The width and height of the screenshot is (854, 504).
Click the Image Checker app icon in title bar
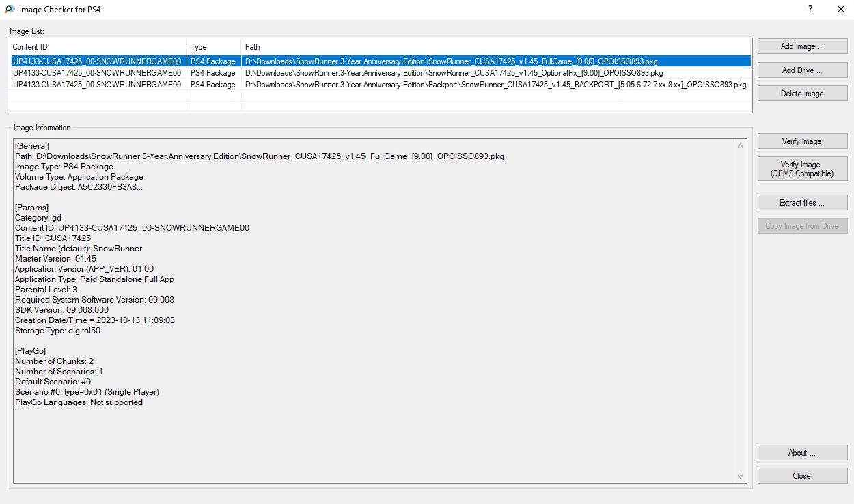pyautogui.click(x=10, y=10)
